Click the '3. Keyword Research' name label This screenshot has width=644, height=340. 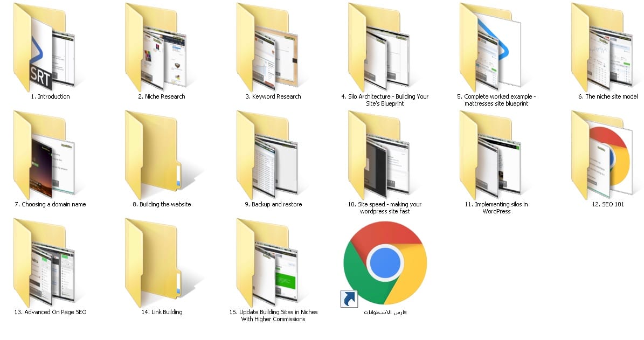[273, 96]
